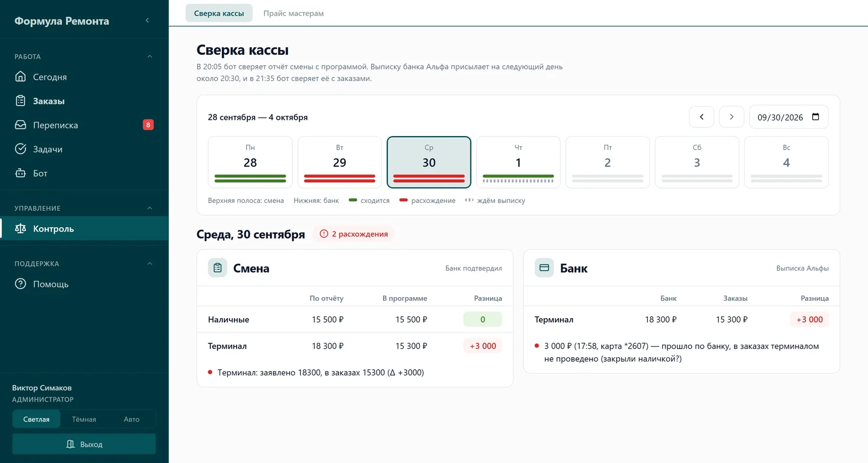Click the Наличные difference value 0
Image resolution: width=868 pixels, height=463 pixels.
tap(483, 319)
